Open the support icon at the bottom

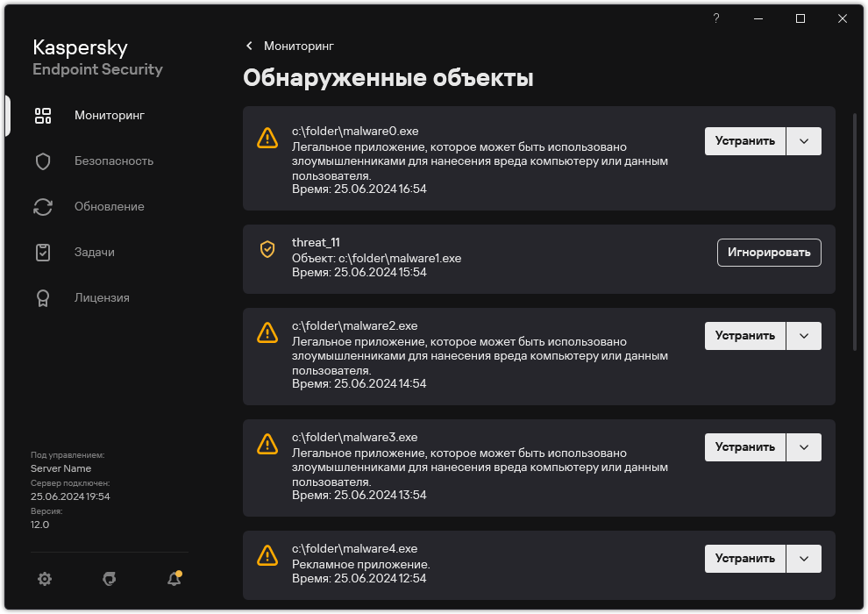click(x=109, y=579)
